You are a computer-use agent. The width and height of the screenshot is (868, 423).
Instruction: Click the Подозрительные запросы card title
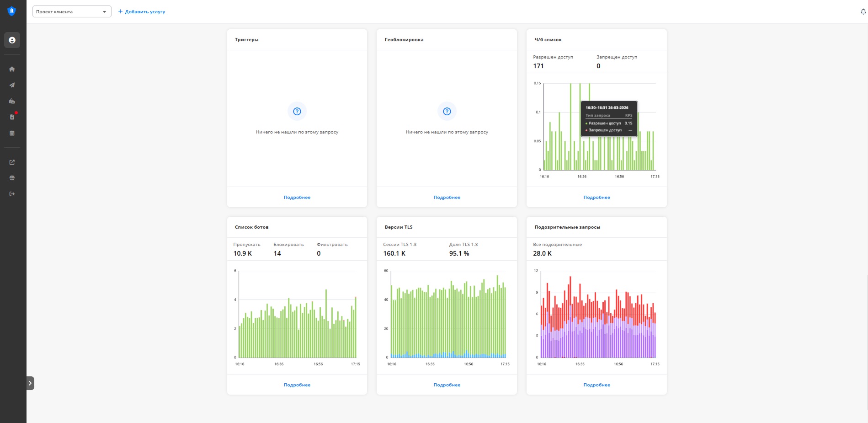point(567,227)
